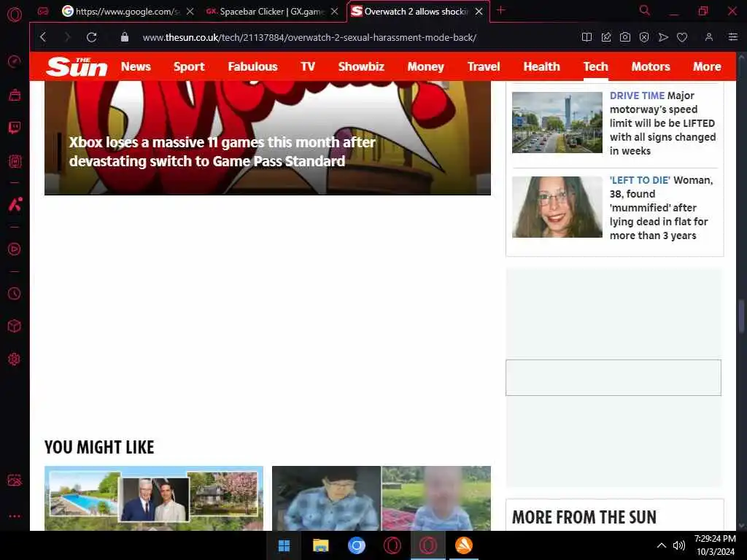747x560 pixels.
Task: Open the sidebar briefcase icon
Action: (15, 96)
